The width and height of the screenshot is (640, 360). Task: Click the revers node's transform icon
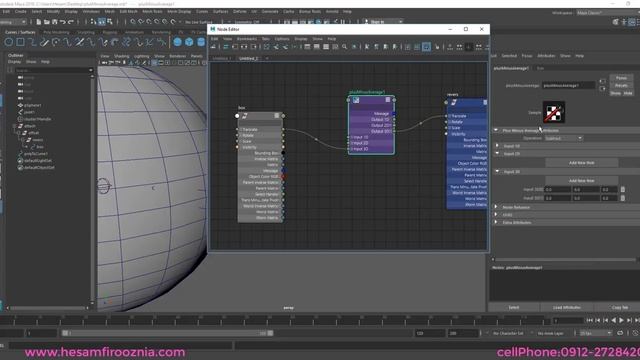click(x=453, y=102)
